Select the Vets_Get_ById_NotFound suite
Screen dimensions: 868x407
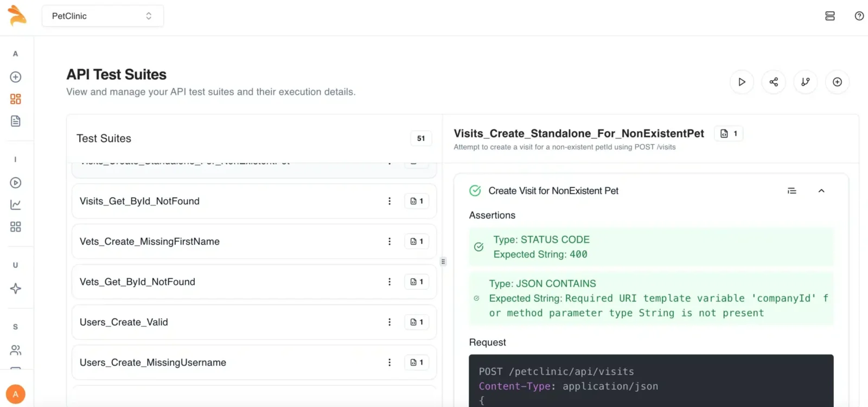[x=254, y=282]
